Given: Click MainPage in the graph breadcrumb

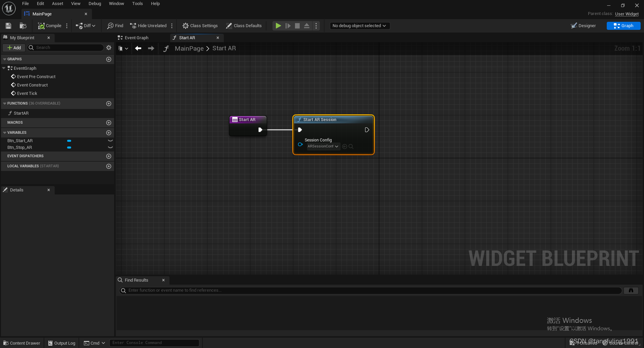Looking at the screenshot, I should [x=189, y=48].
